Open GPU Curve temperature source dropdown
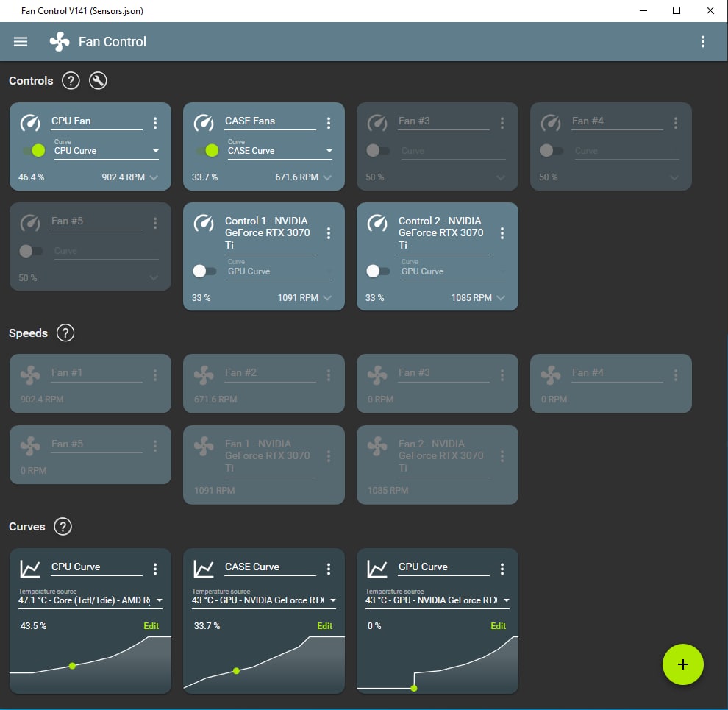728x710 pixels. click(x=438, y=600)
